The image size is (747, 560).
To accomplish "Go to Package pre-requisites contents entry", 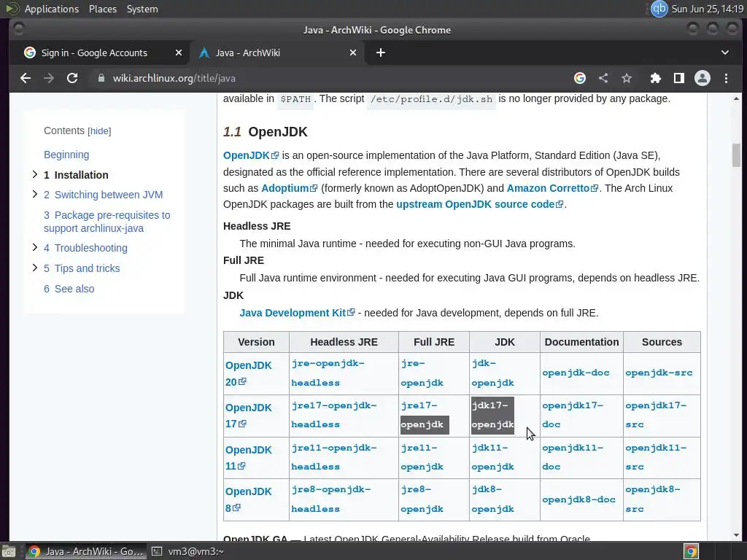I will click(107, 222).
